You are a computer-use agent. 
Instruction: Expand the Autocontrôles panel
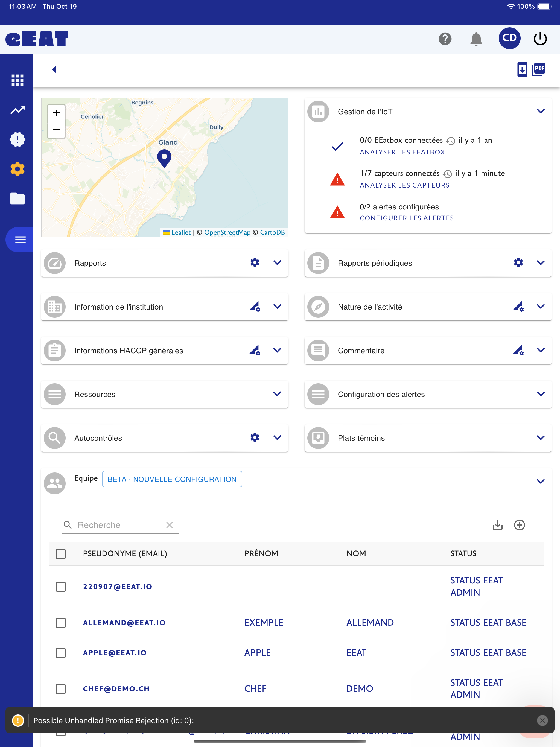tap(277, 437)
